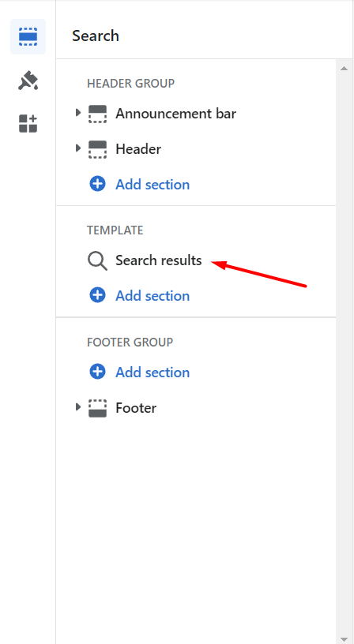Click the Header section icon

coord(97,149)
